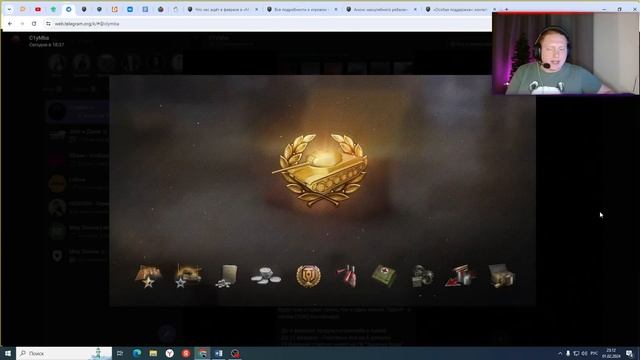This screenshot has height=360, width=640.
Task: Select the supply crates reward icon
Action: 501,276
